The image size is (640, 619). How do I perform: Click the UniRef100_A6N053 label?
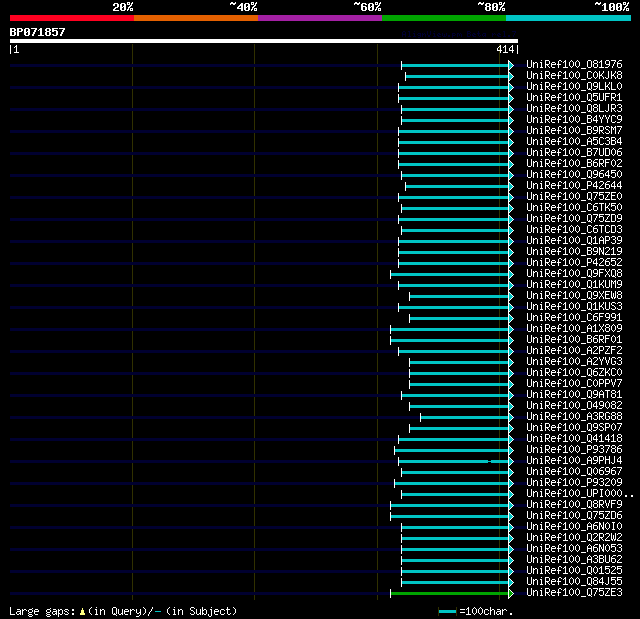574,549
